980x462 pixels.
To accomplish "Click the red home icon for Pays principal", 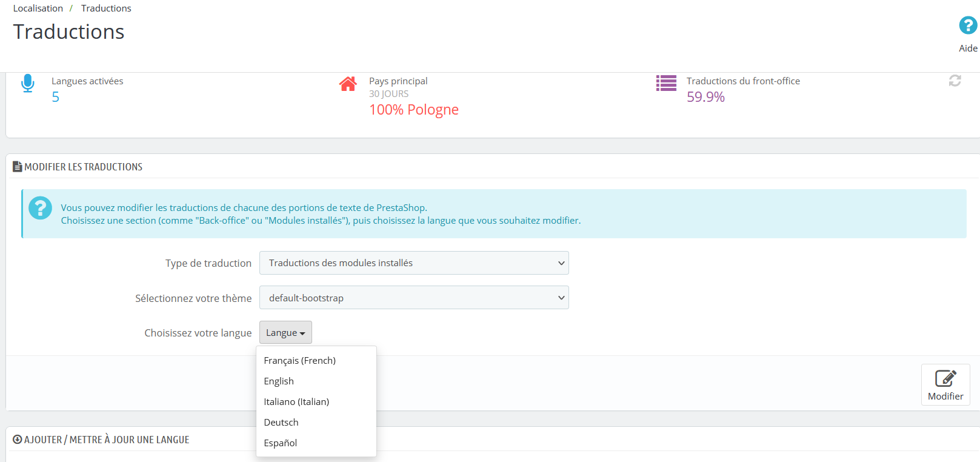I will (348, 84).
